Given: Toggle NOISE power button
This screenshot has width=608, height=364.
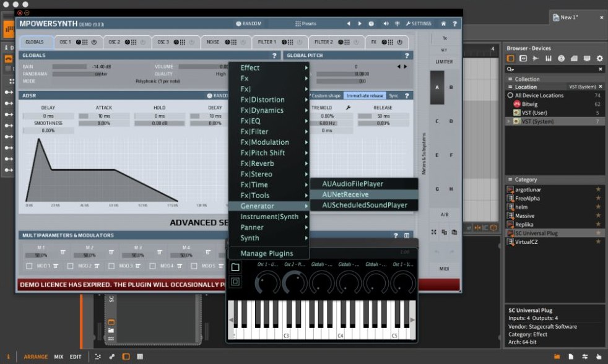Looking at the screenshot, I should click(243, 42).
